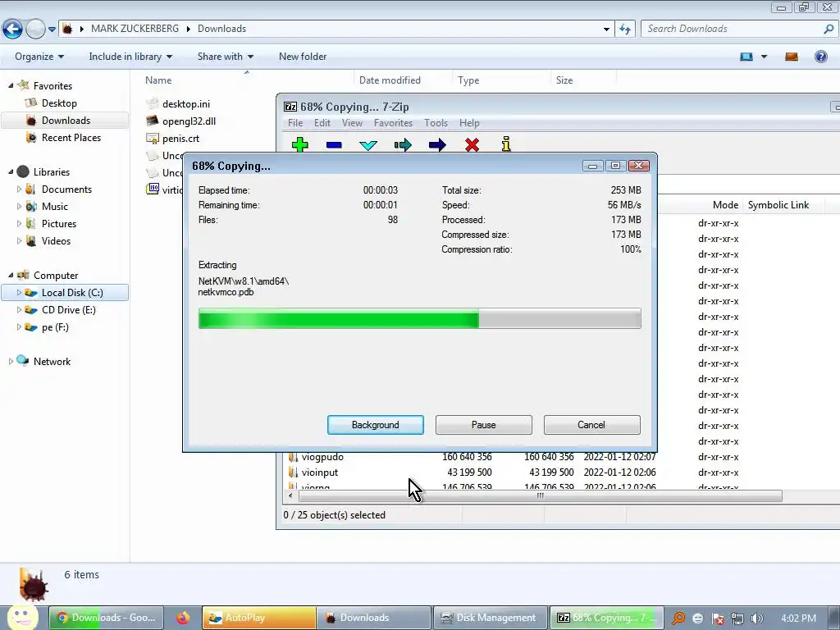
Task: Select Desktop in Favorites sidebar
Action: pyautogui.click(x=59, y=103)
